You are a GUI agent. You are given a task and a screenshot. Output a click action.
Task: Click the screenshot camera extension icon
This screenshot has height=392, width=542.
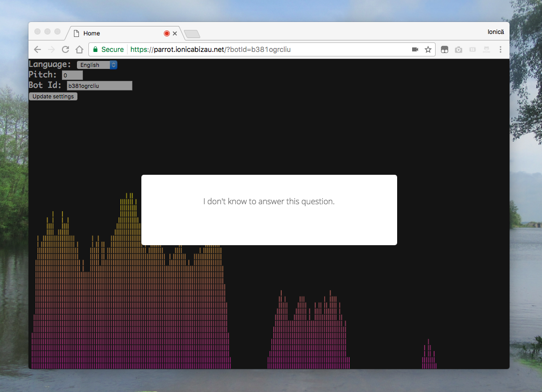[459, 49]
